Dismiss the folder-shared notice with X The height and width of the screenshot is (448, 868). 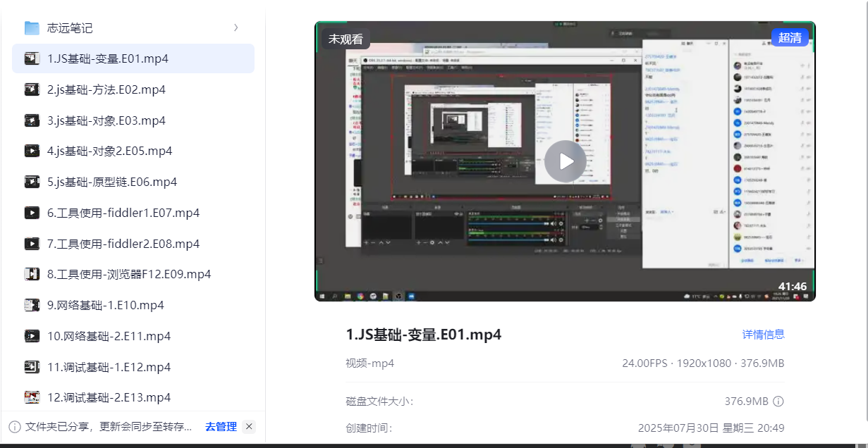(x=249, y=426)
